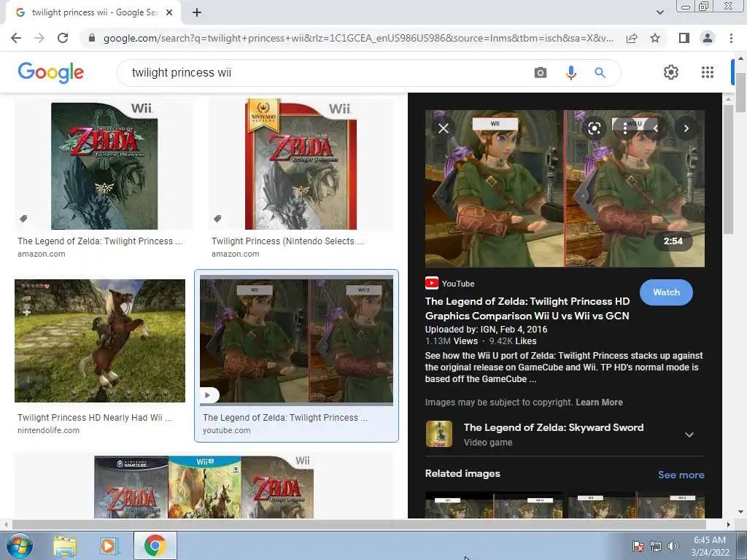Open YouTube source link in preview
Screen dimensions: 747x560
[x=449, y=284]
